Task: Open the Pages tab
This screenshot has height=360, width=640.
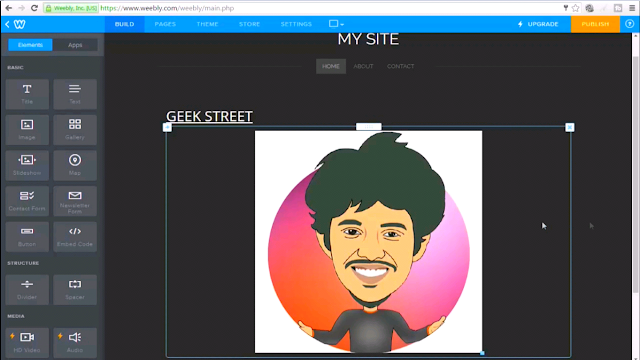Action: tap(165, 24)
